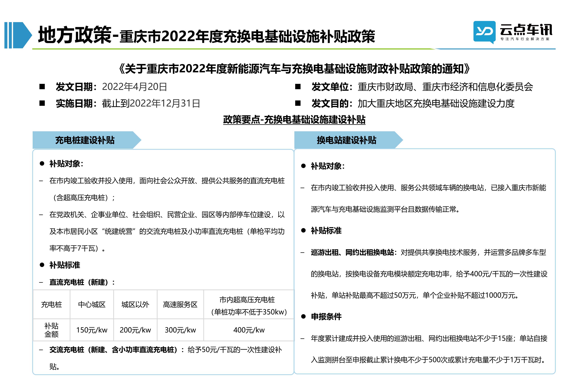Click the 实施日期 value 截止到2022年12月31日

pos(151,103)
